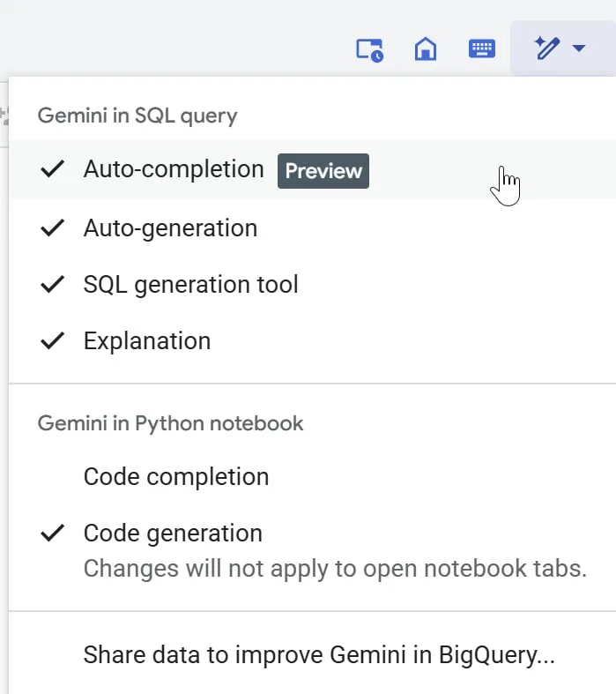Image resolution: width=616 pixels, height=694 pixels.
Task: Disable Code generation option
Action: (173, 533)
